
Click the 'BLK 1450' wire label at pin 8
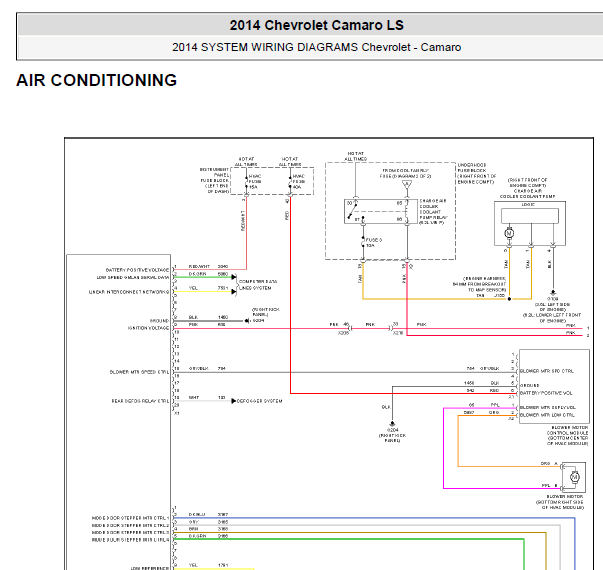tap(208, 317)
